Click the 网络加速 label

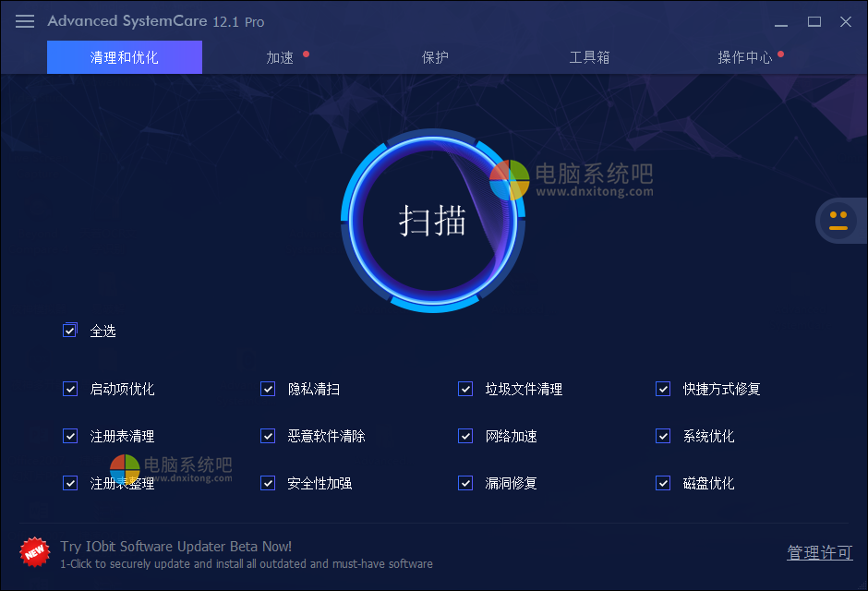512,436
